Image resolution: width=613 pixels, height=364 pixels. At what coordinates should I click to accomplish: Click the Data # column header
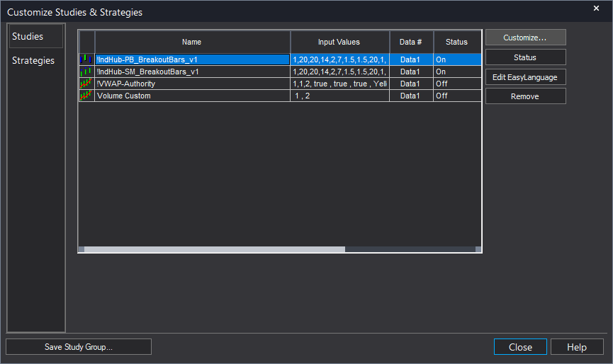tap(411, 42)
